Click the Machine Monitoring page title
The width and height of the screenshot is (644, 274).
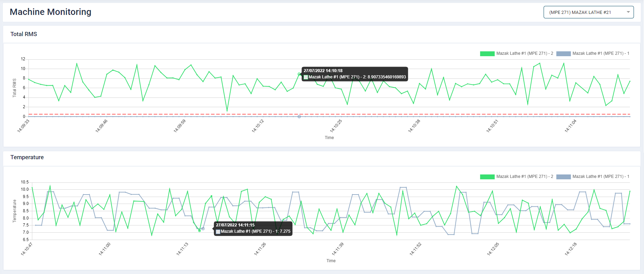50,12
